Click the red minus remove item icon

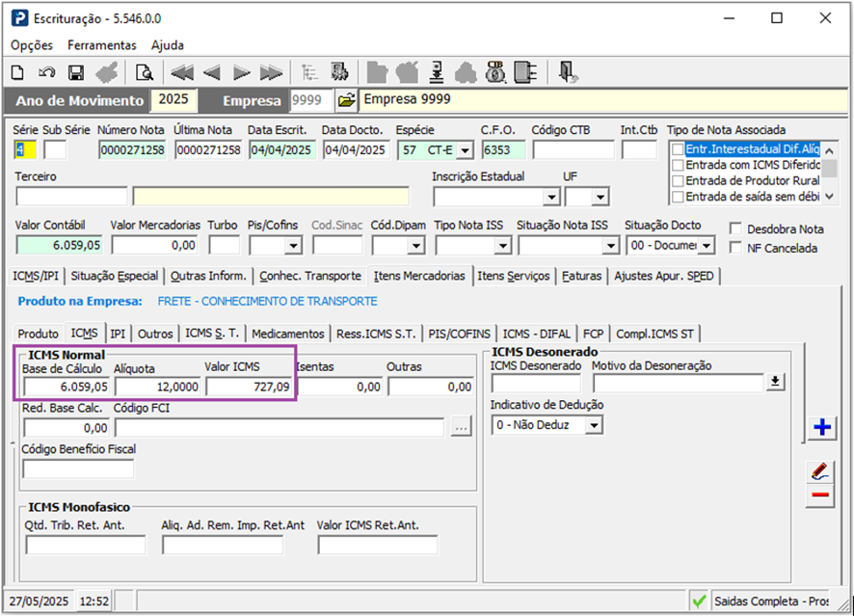pos(820,495)
